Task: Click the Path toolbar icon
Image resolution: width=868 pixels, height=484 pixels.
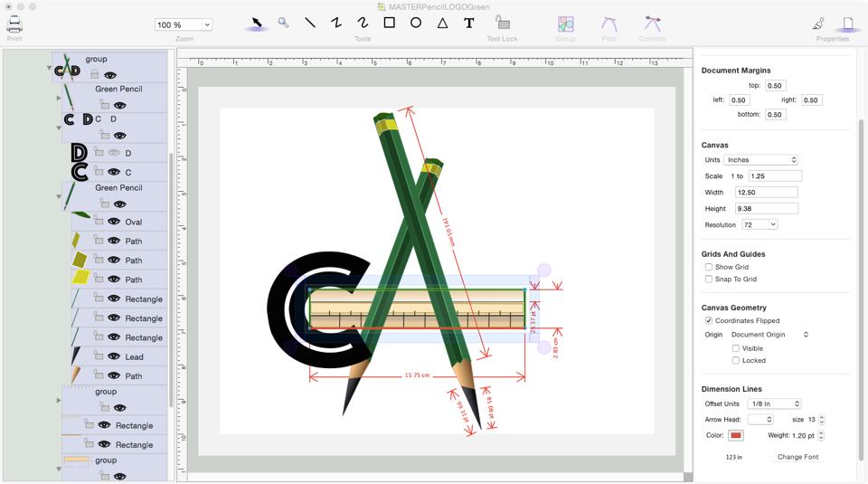Action: (609, 24)
